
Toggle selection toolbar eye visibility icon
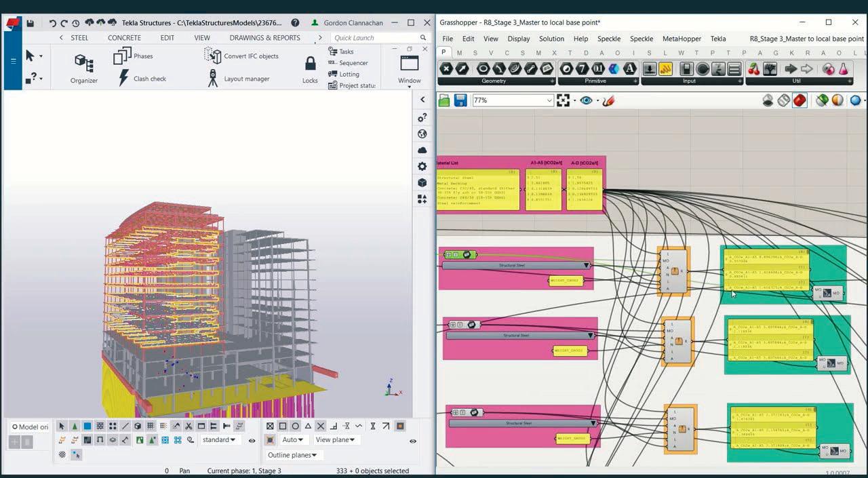[x=252, y=441]
